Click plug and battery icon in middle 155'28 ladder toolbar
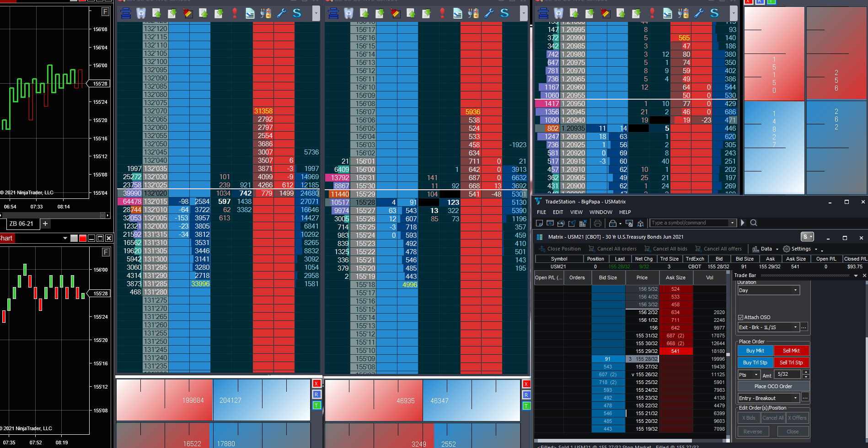 point(473,13)
